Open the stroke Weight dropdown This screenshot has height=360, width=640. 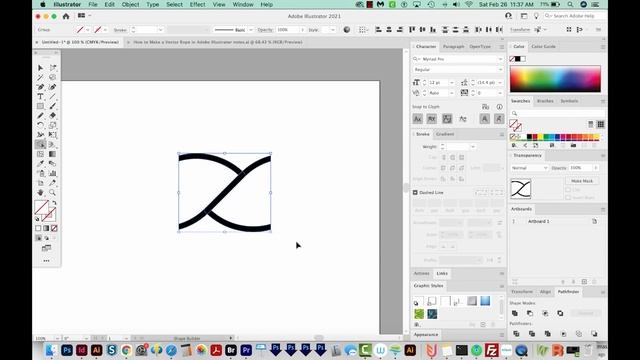click(x=473, y=147)
